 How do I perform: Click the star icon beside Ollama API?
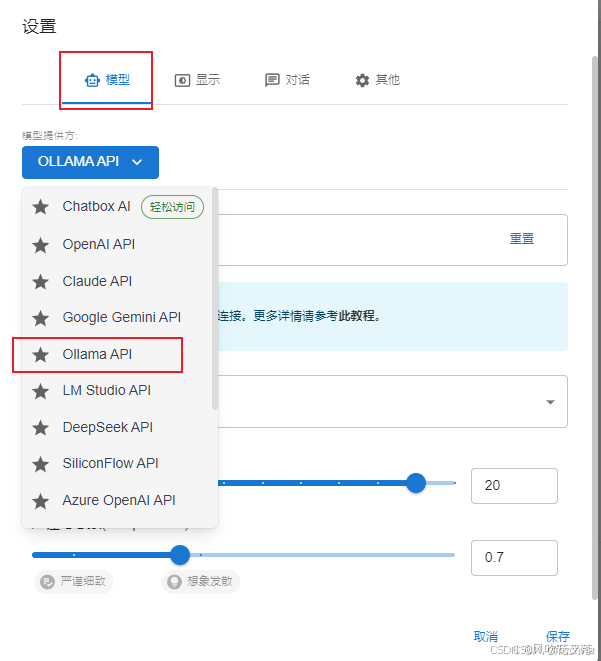point(40,355)
